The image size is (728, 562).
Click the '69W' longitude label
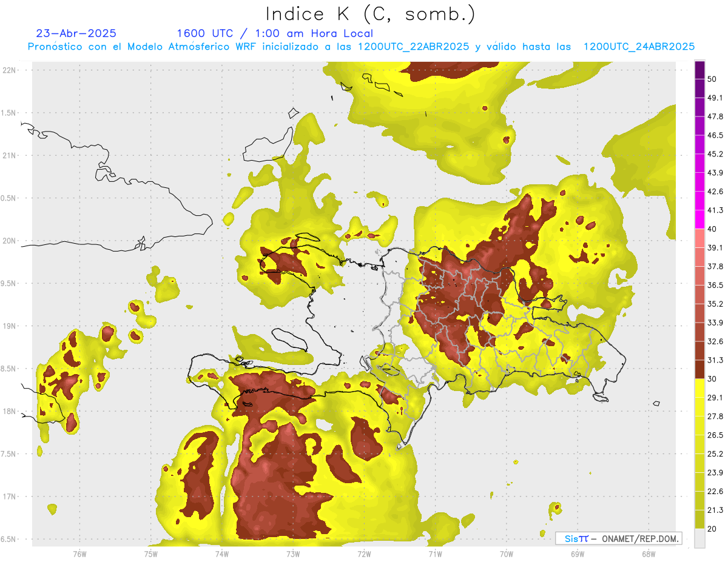pyautogui.click(x=578, y=554)
